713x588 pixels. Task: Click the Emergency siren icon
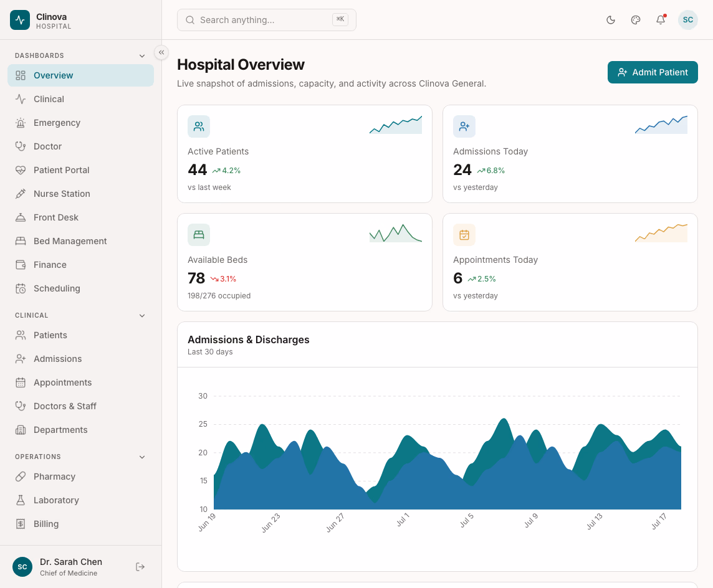click(21, 123)
